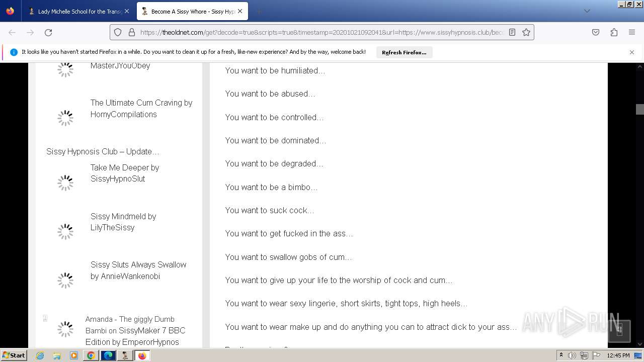Switch to Firefox taskbar button
The image size is (644, 362).
click(x=142, y=355)
